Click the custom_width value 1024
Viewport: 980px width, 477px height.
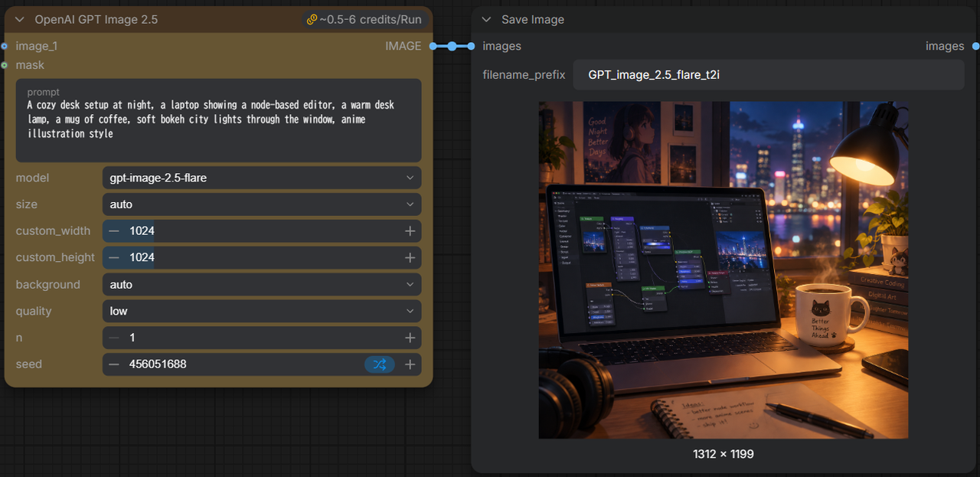142,231
